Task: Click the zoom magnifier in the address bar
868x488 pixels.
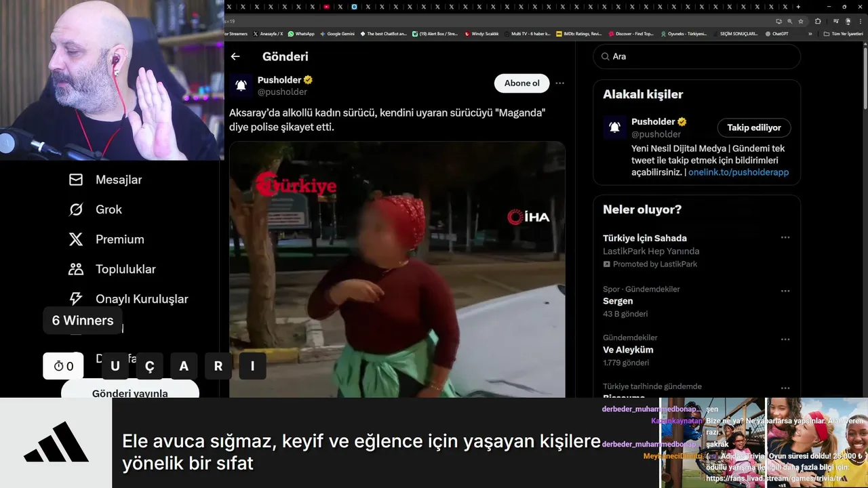Action: point(790,21)
